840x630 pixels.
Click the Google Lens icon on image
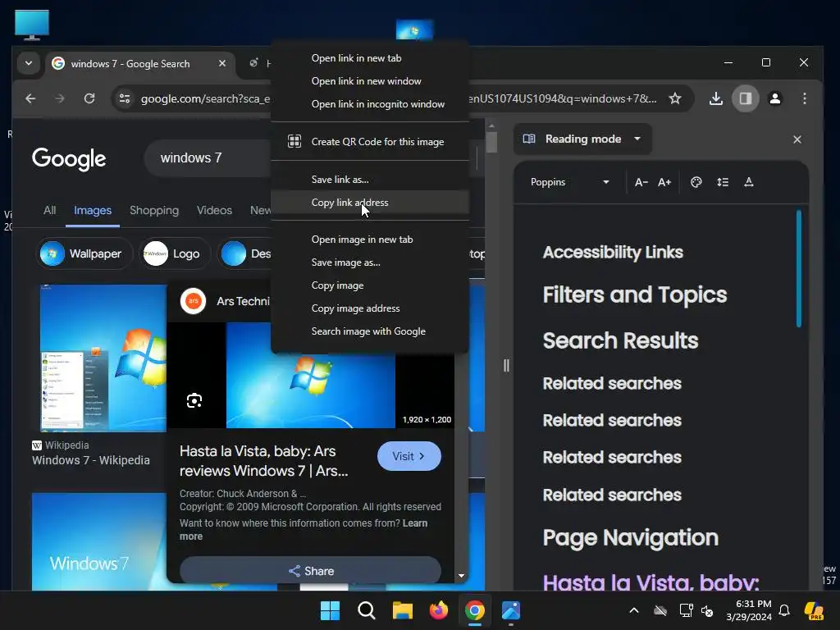click(x=194, y=400)
